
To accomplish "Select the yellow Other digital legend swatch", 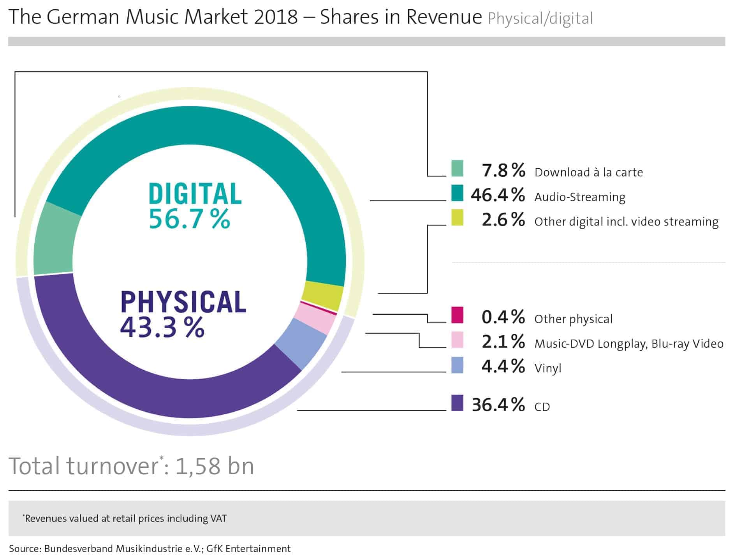I will pyautogui.click(x=457, y=218).
